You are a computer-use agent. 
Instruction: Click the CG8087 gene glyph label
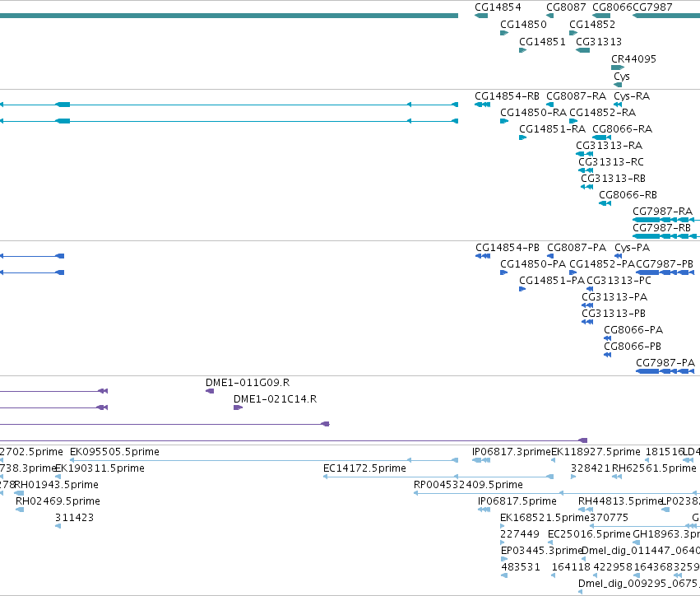566,7
